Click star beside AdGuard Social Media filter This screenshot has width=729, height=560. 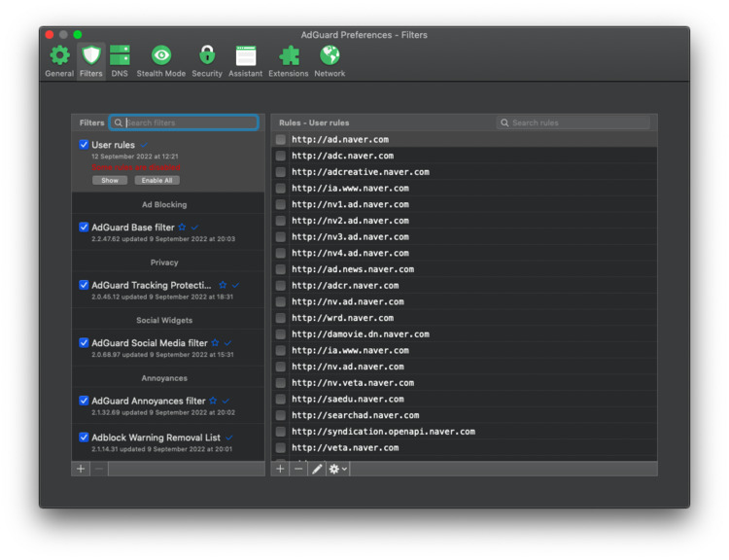(x=215, y=343)
